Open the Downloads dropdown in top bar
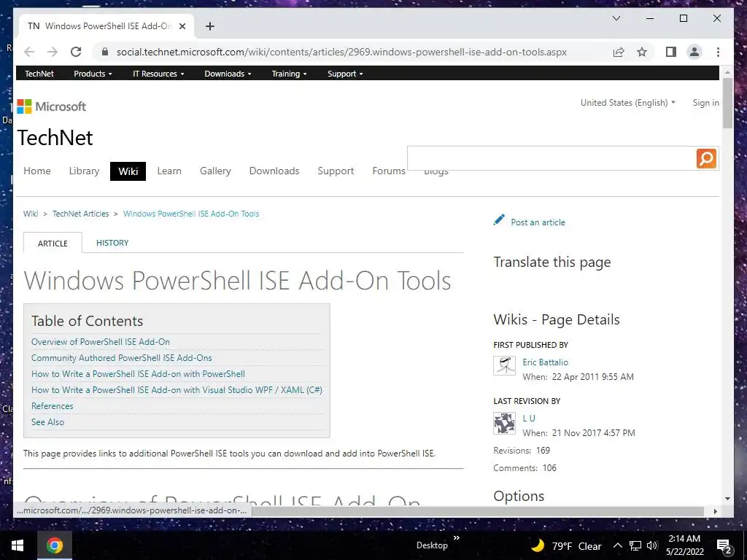The height and width of the screenshot is (560, 747). [228, 74]
